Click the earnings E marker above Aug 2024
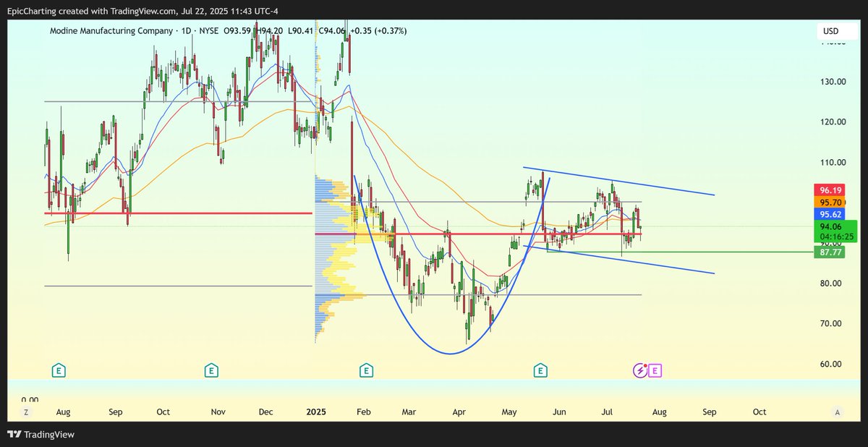This screenshot has height=447, width=868. [59, 371]
